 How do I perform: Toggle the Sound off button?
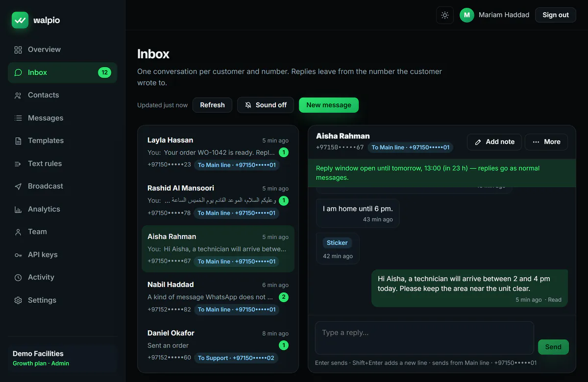(266, 105)
